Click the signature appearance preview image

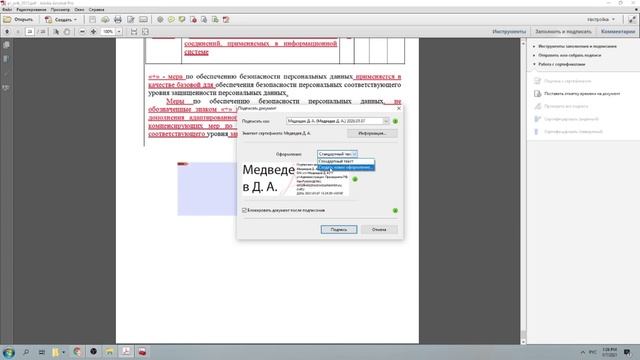click(x=295, y=179)
